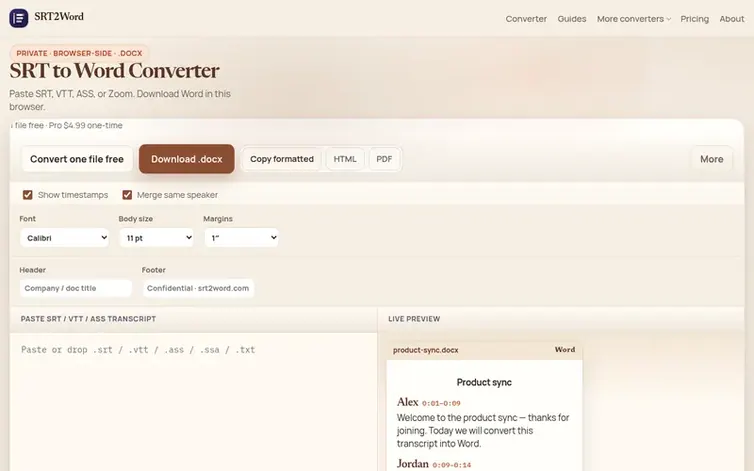Visit the About page

pos(731,19)
